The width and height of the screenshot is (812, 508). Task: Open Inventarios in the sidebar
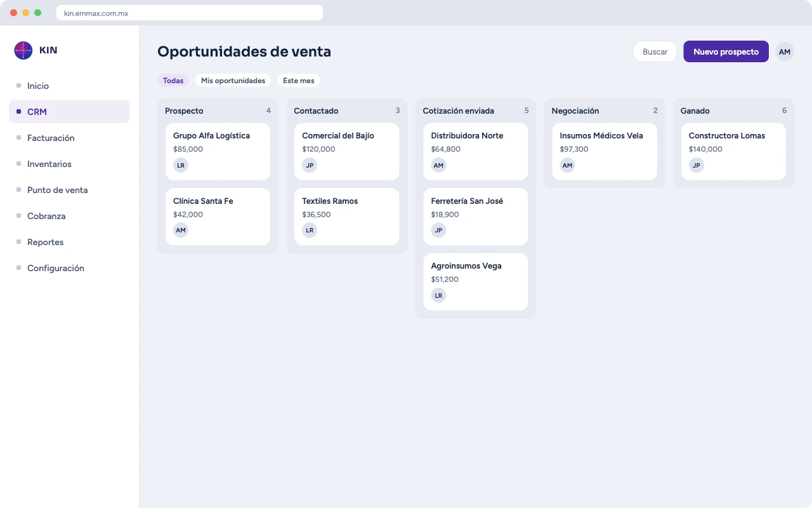coord(69,164)
